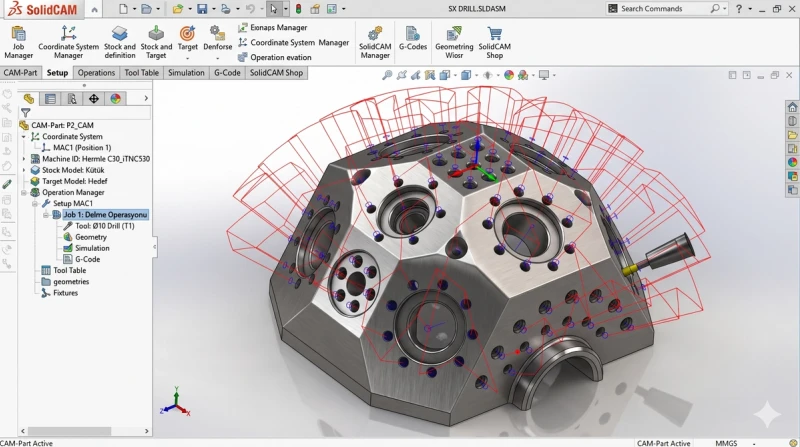Screen dimensions: 800x447
Task: Click the traffic light rebuild icon
Action: pos(298,9)
